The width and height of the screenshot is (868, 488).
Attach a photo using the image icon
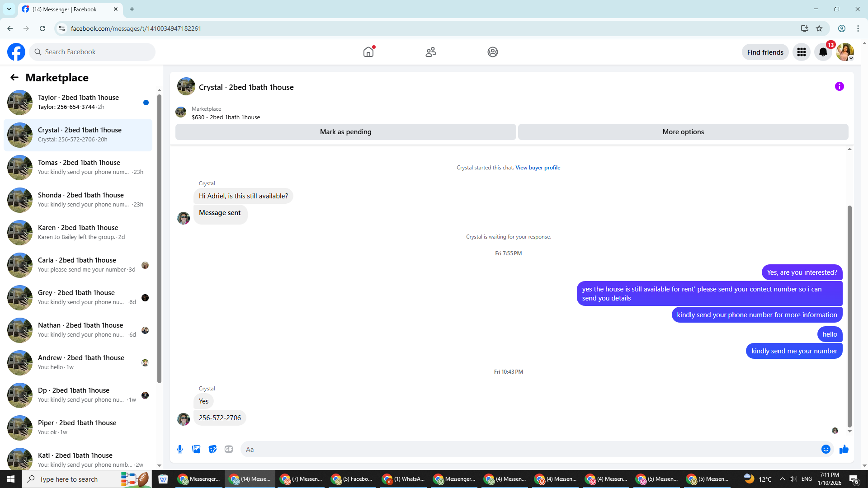point(196,449)
